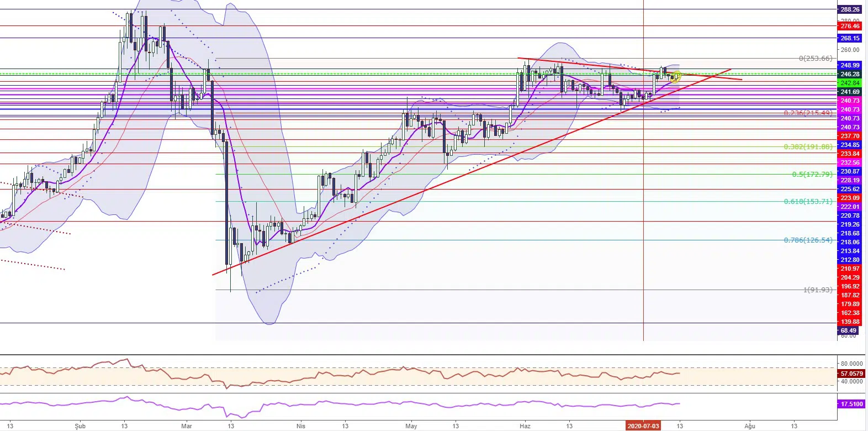Image resolution: width=868 pixels, height=431 pixels.
Task: Click the 0.618(153.71) Fibonacci level label
Action: [807, 202]
